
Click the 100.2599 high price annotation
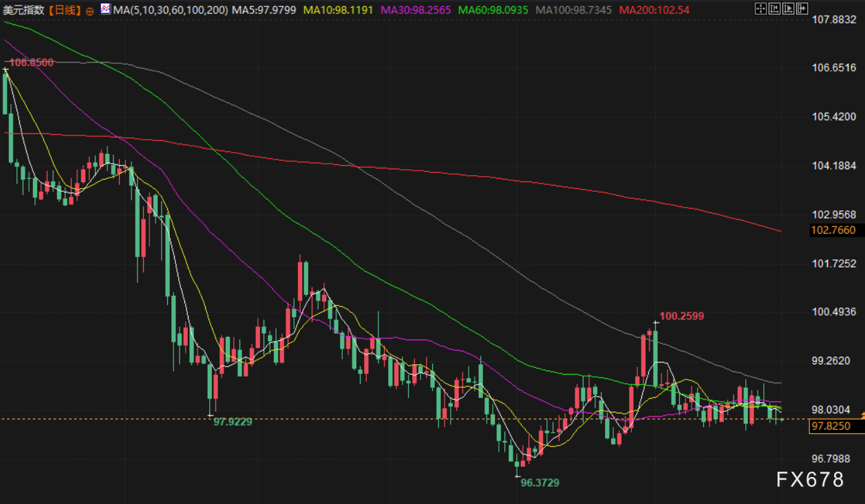pos(681,316)
